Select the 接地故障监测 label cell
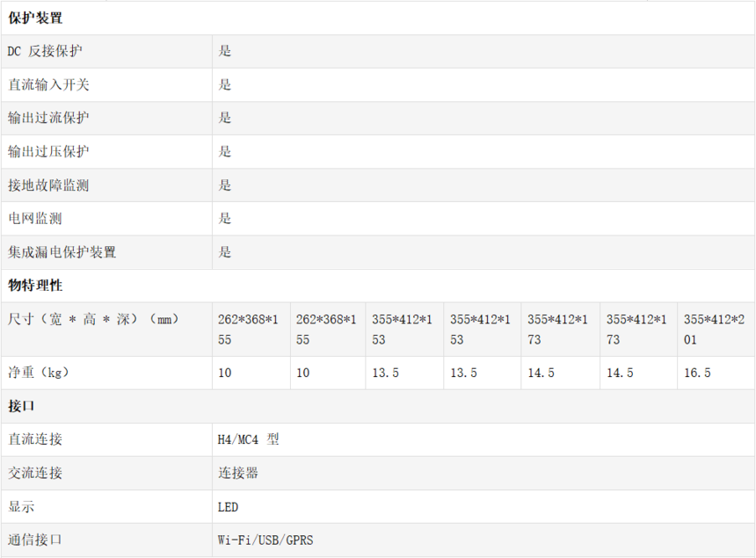 click(x=48, y=185)
